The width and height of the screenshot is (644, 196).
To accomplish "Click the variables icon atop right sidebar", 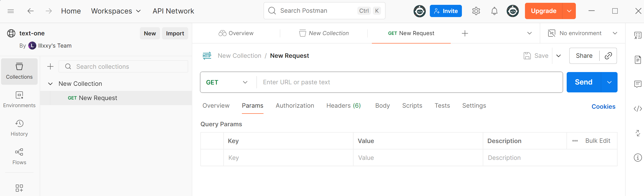I will [x=638, y=35].
